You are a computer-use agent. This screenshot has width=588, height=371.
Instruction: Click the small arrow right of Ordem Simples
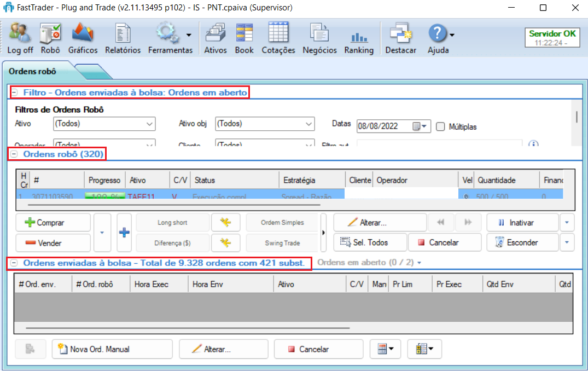tap(324, 233)
